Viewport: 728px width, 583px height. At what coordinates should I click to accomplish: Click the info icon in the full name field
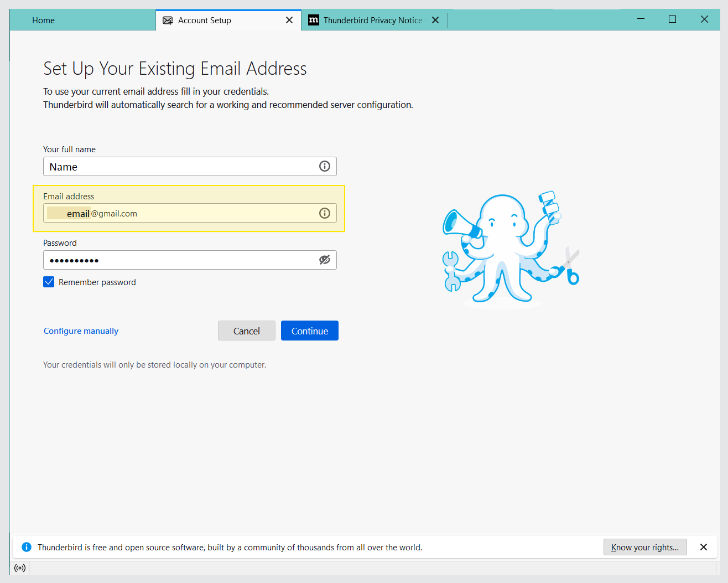pos(325,166)
